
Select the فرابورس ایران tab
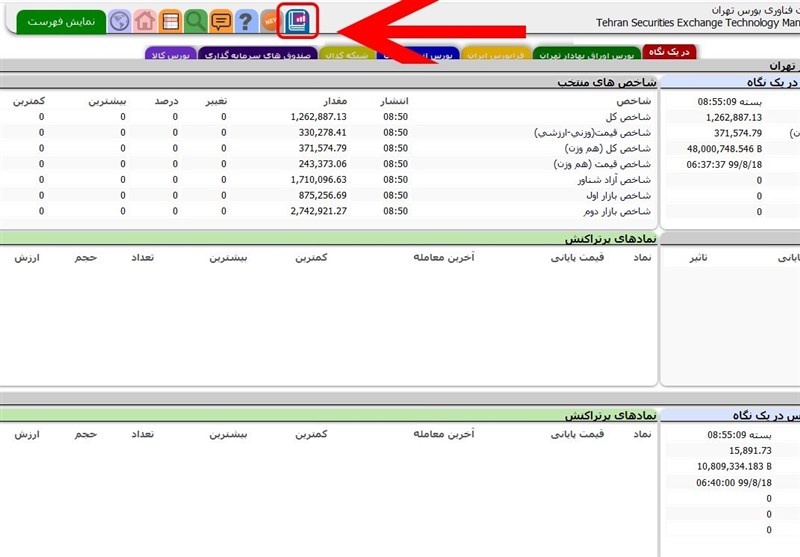(x=496, y=55)
